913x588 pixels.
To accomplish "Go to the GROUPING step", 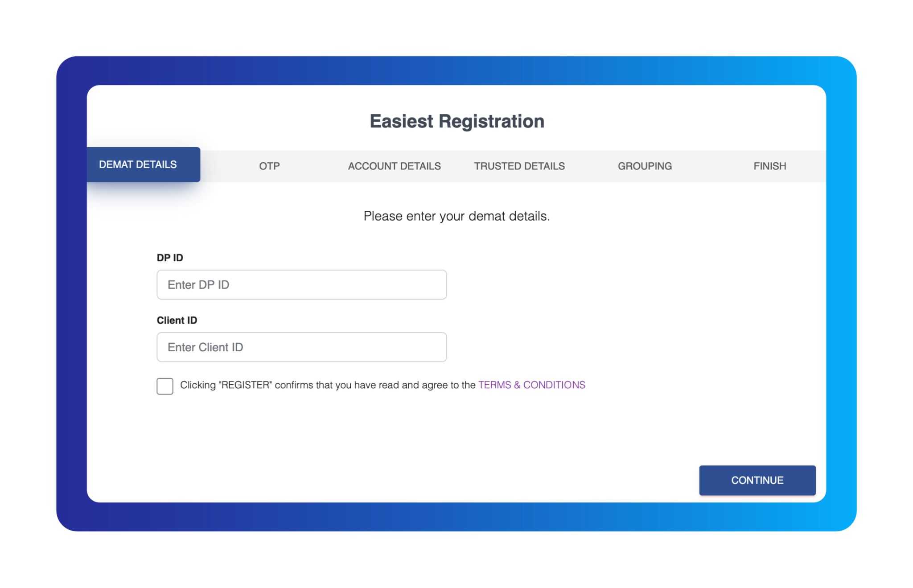I will (645, 166).
